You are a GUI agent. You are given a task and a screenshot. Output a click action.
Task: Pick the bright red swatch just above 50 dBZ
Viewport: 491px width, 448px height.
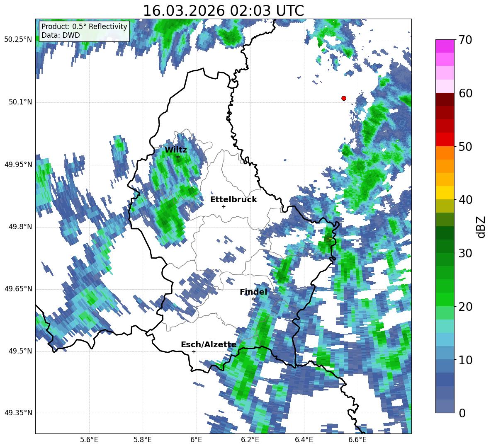click(x=445, y=139)
